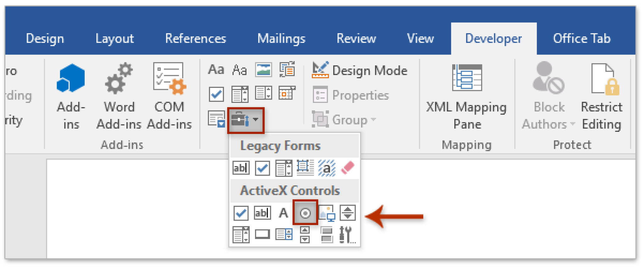
Task: Open More Controls in ActiveX
Action: click(347, 235)
